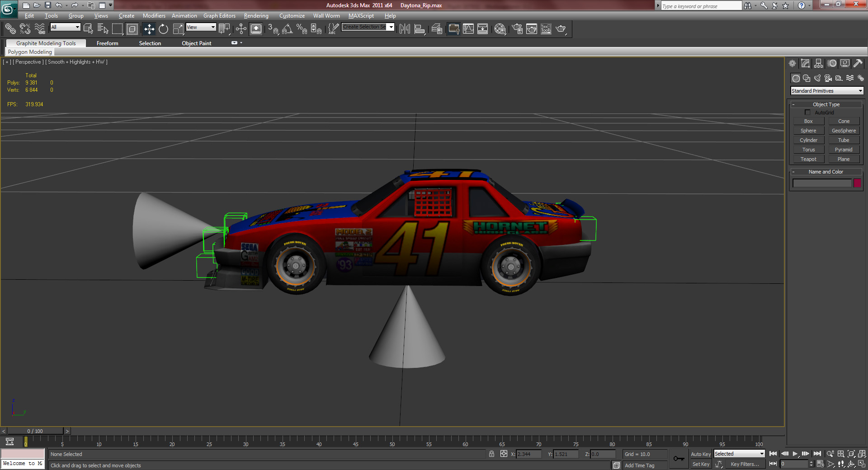Play the animation
The width and height of the screenshot is (868, 470).
(x=795, y=454)
